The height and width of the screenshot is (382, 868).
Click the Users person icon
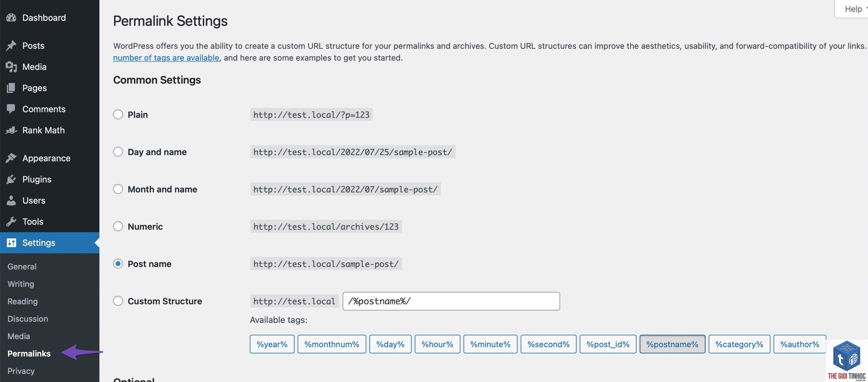[x=11, y=200]
